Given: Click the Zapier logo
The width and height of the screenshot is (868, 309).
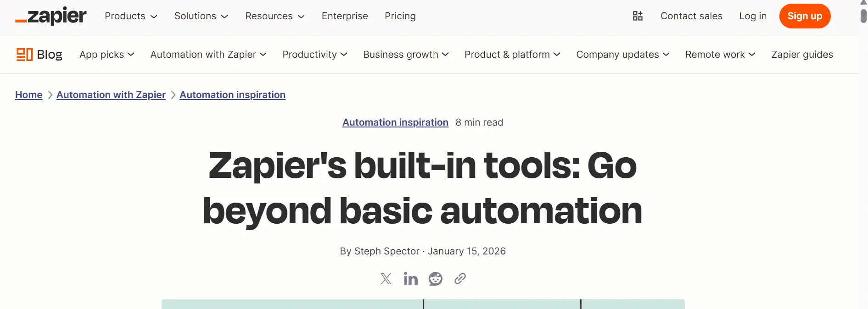Looking at the screenshot, I should coord(50,16).
